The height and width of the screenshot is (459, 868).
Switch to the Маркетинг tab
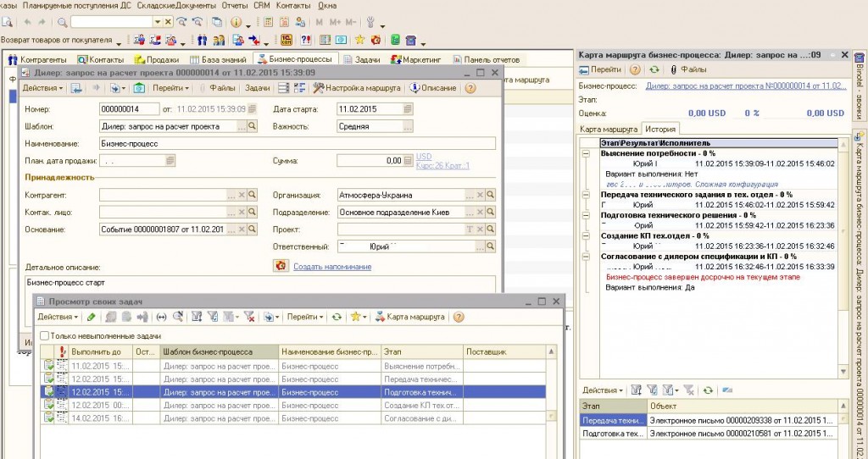click(415, 59)
